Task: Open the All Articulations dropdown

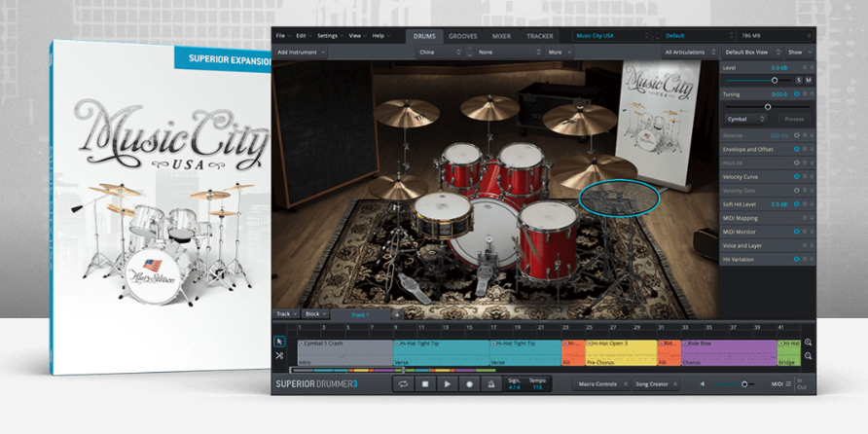Action: 689,52
